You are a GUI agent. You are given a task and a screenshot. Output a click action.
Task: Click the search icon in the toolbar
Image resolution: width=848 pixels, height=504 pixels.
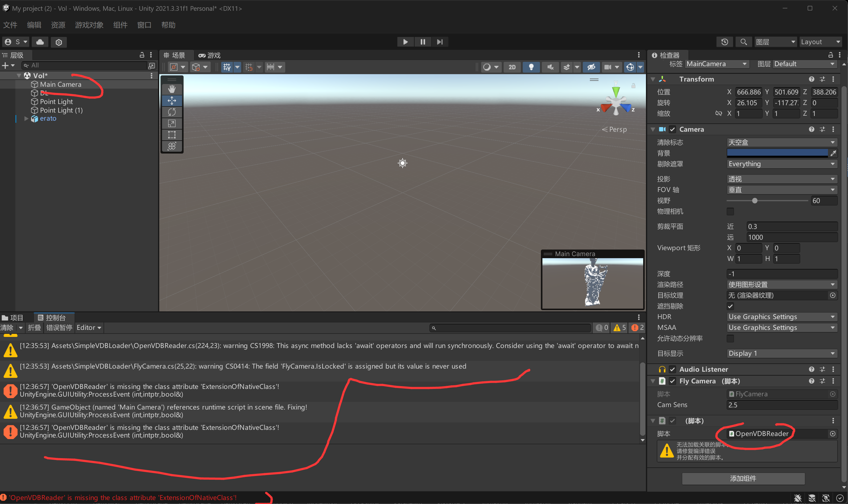(743, 42)
